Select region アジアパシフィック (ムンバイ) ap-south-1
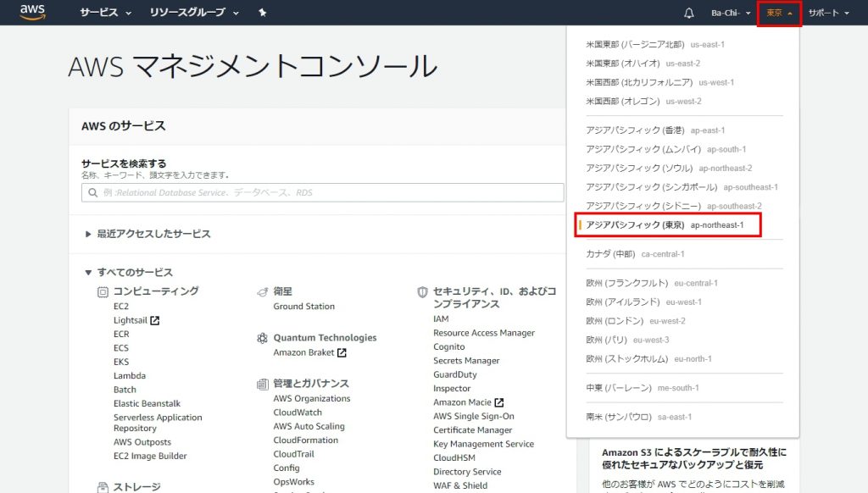868x493 pixels. point(665,149)
